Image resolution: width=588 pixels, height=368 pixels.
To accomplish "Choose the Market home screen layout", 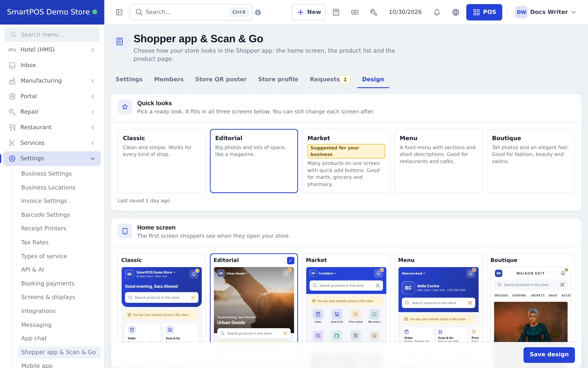I will [x=346, y=298].
